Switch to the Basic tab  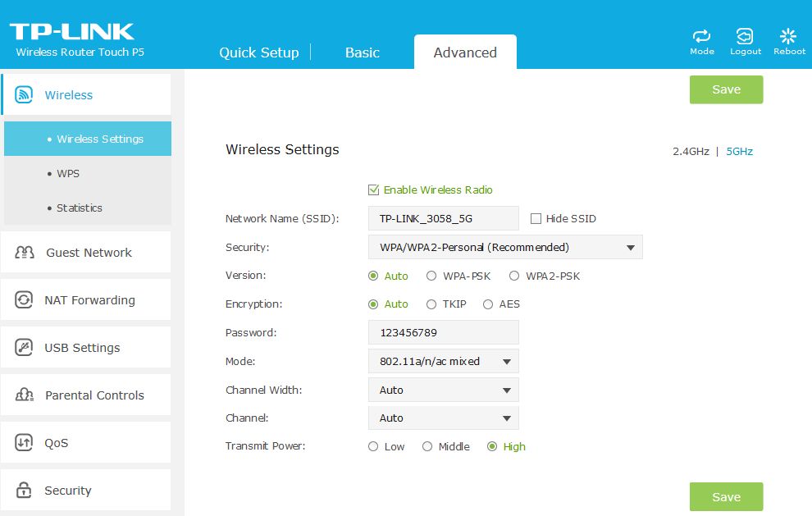363,53
